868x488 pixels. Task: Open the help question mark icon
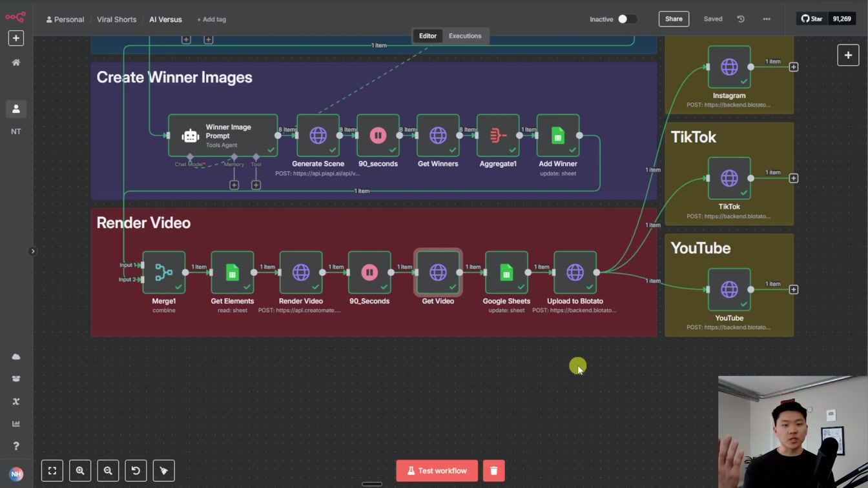(16, 446)
